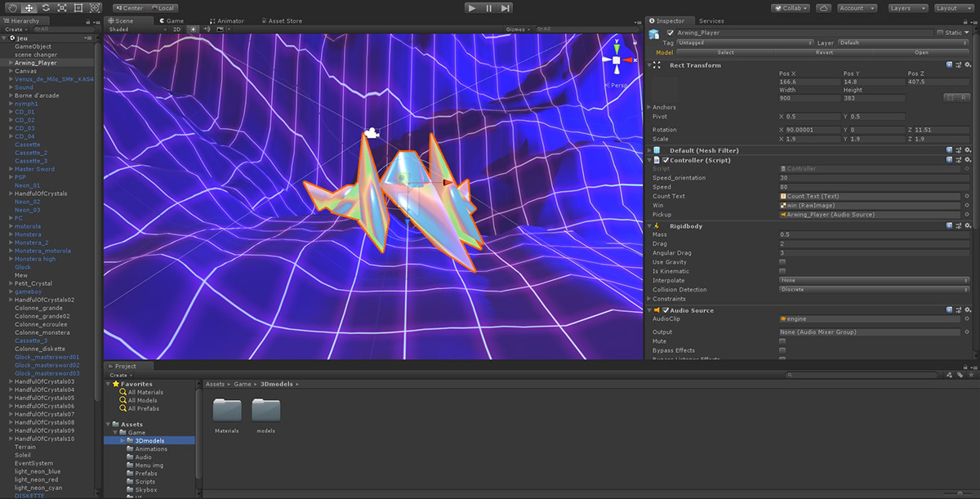This screenshot has width=980, height=499.
Task: Click the model Revert button
Action: pyautogui.click(x=824, y=52)
